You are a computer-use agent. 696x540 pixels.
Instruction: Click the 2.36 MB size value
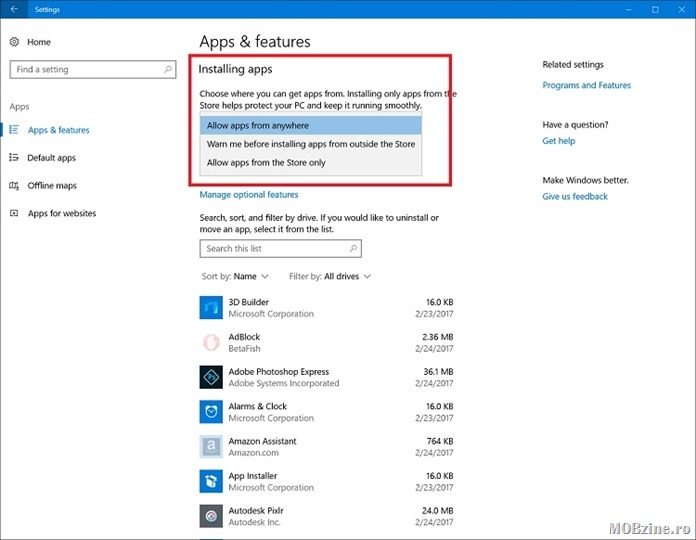pyautogui.click(x=438, y=337)
